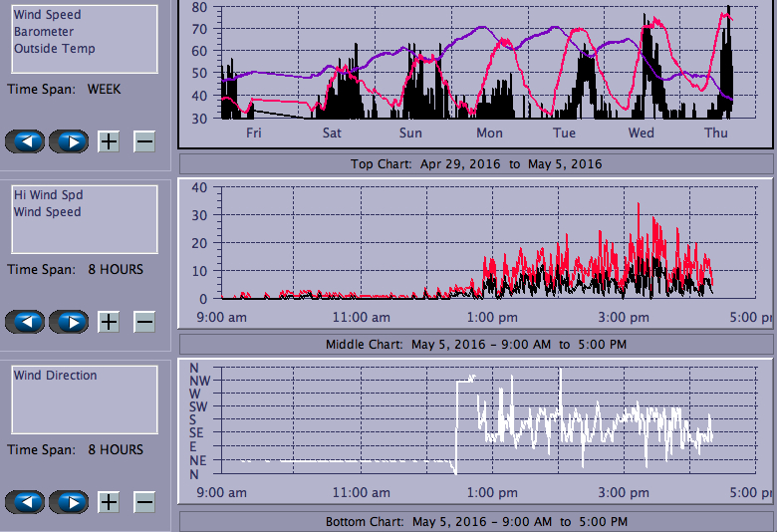Click the Middle Chart title bar
Viewport: 777px width, 532px height.
coord(476,345)
